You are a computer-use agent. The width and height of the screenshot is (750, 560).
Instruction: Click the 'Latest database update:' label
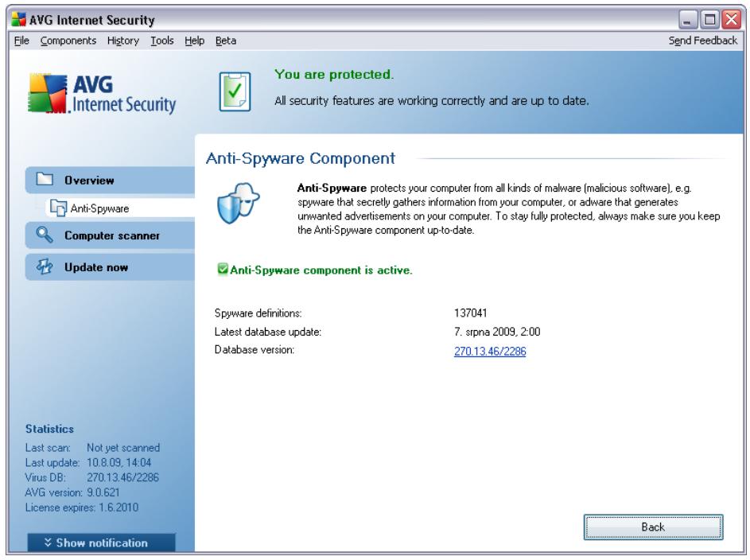click(268, 332)
